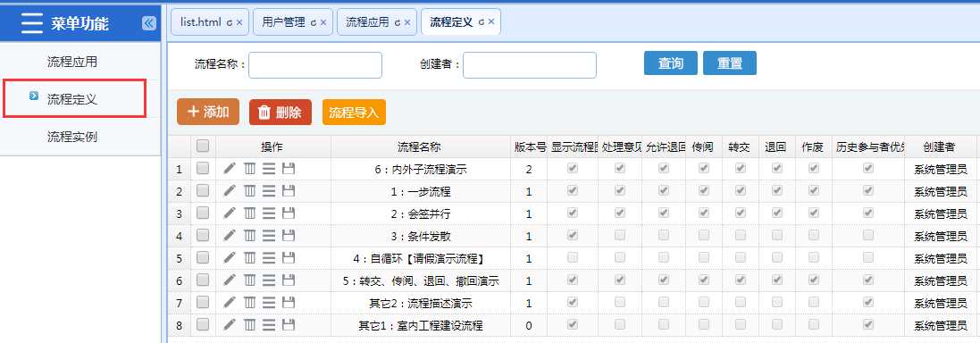Close the 流程应用 tab
Image resolution: width=980 pixels, height=343 pixels.
point(407,22)
